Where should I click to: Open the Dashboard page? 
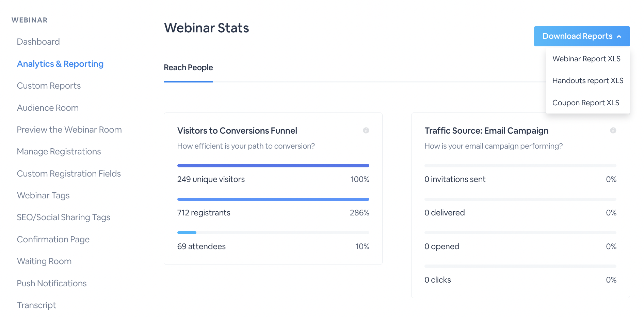[38, 42]
